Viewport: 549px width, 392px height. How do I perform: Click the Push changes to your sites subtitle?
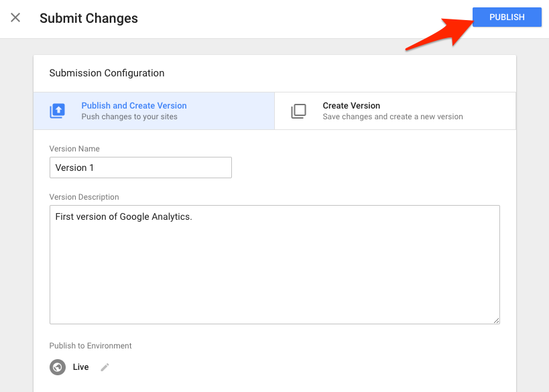pyautogui.click(x=133, y=115)
